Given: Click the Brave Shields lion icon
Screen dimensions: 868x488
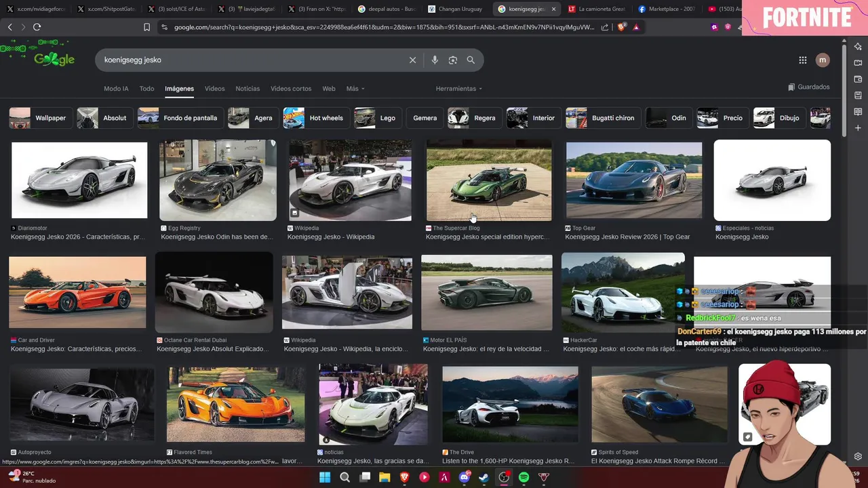Looking at the screenshot, I should click(x=622, y=27).
